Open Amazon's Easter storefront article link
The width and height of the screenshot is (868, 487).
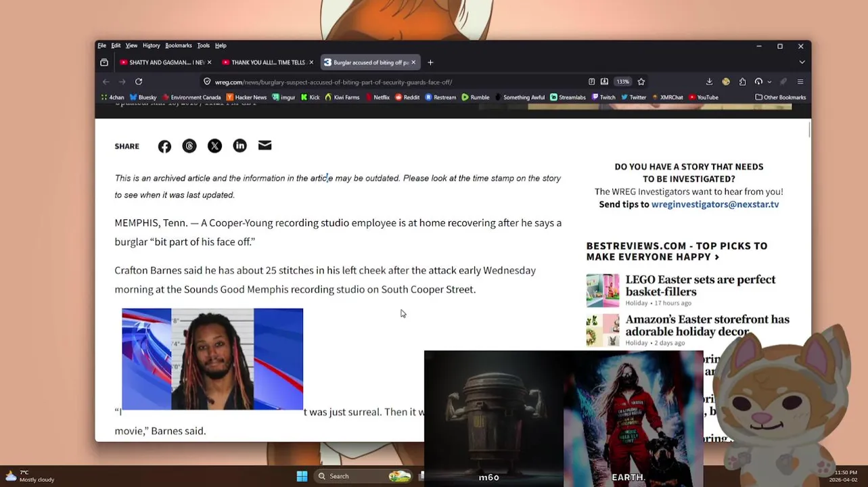tap(707, 325)
